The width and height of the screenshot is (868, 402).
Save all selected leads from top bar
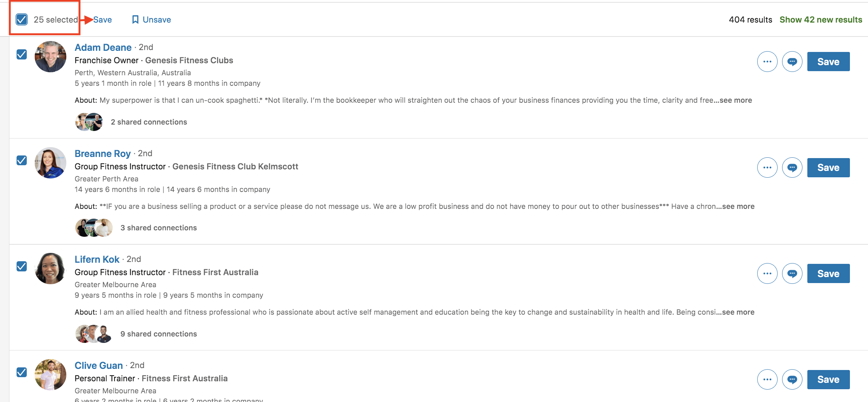tap(102, 20)
